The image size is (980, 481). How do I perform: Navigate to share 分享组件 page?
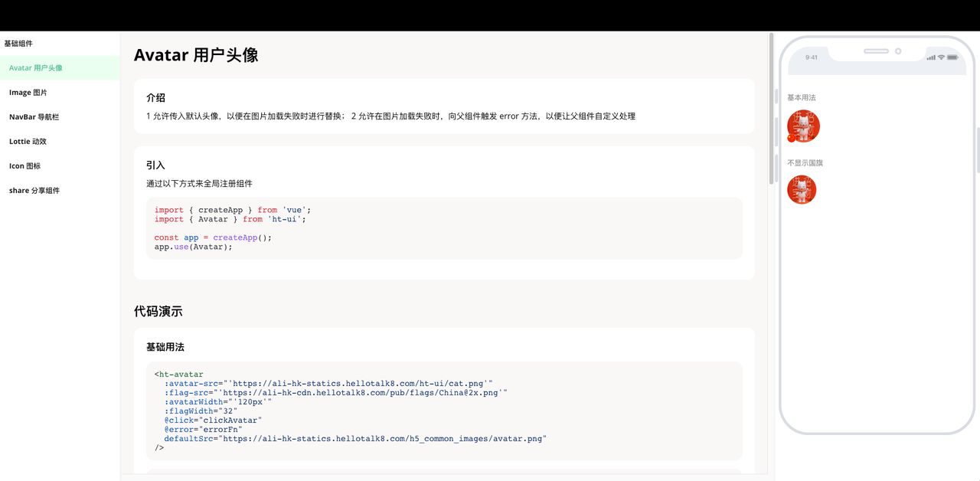click(60, 191)
